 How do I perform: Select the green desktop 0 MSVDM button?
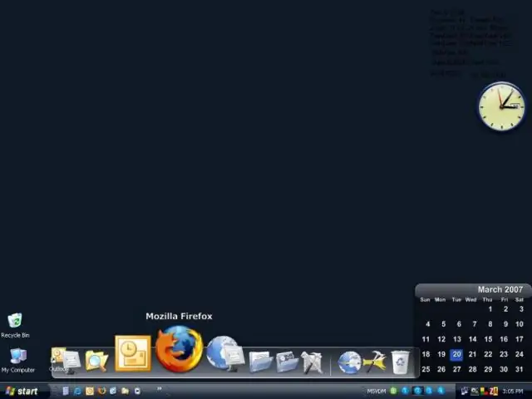(x=394, y=391)
